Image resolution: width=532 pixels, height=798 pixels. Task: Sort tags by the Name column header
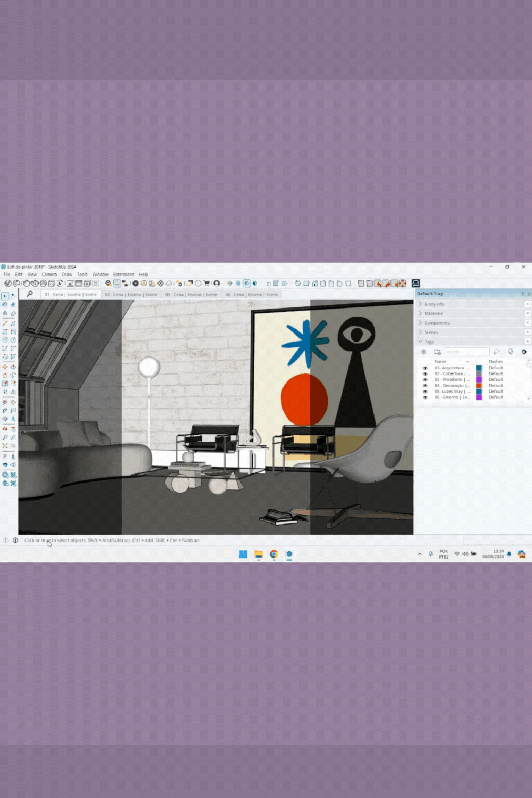(440, 361)
